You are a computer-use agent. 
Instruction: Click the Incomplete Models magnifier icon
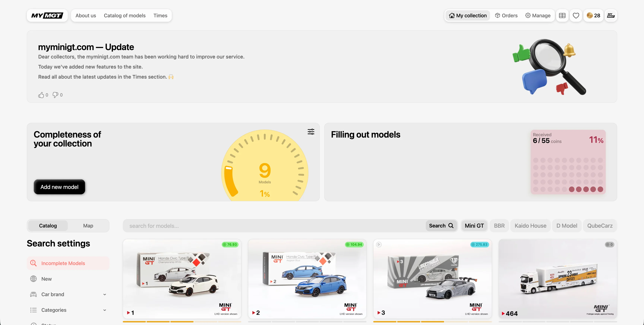(33, 263)
